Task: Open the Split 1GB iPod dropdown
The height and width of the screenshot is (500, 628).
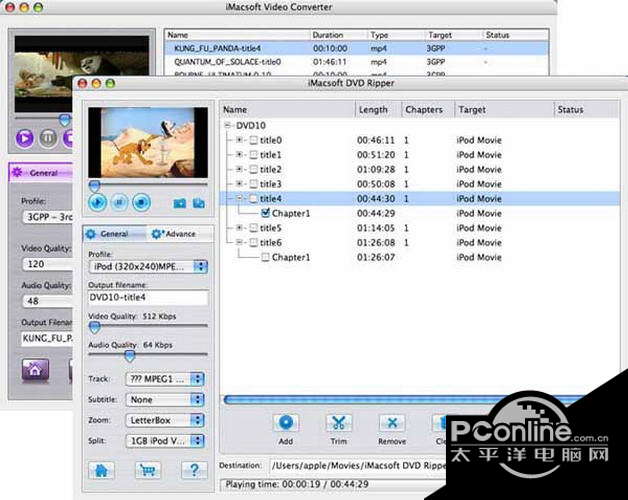Action: pyautogui.click(x=165, y=441)
